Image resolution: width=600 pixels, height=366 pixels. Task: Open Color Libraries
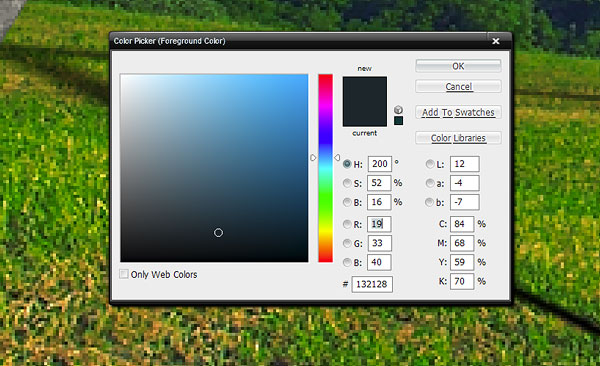(458, 138)
